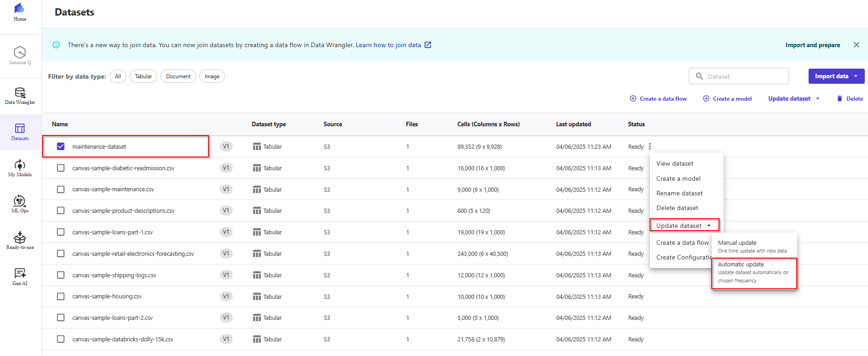Image resolution: width=868 pixels, height=356 pixels.
Task: Click external link icon after Learn how
Action: coord(428,45)
